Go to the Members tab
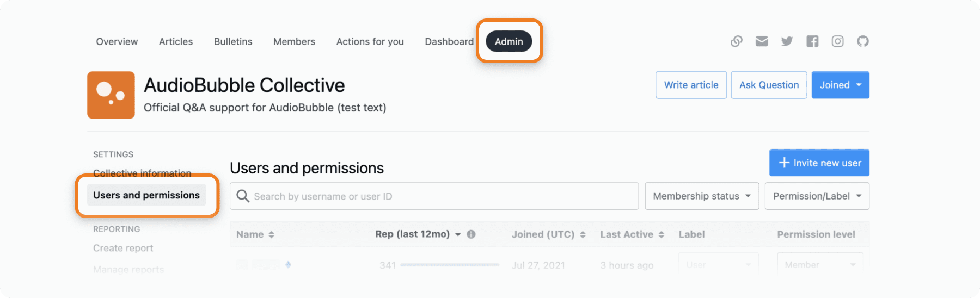The height and width of the screenshot is (298, 980). pyautogui.click(x=294, y=41)
